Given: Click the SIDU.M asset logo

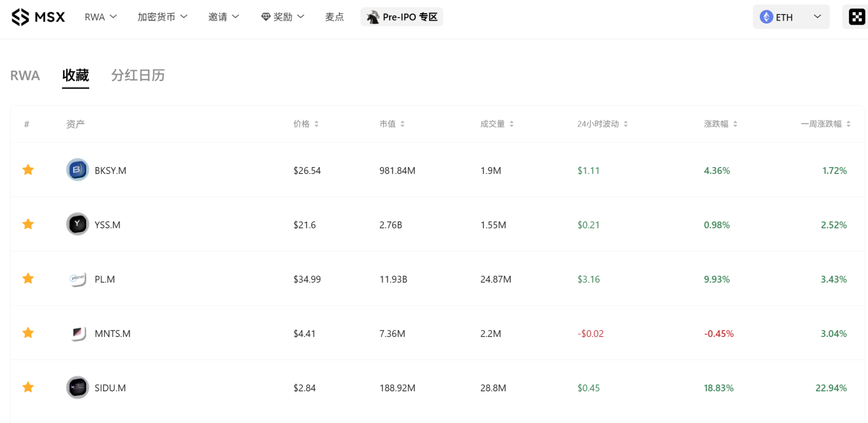Looking at the screenshot, I should 77,387.
